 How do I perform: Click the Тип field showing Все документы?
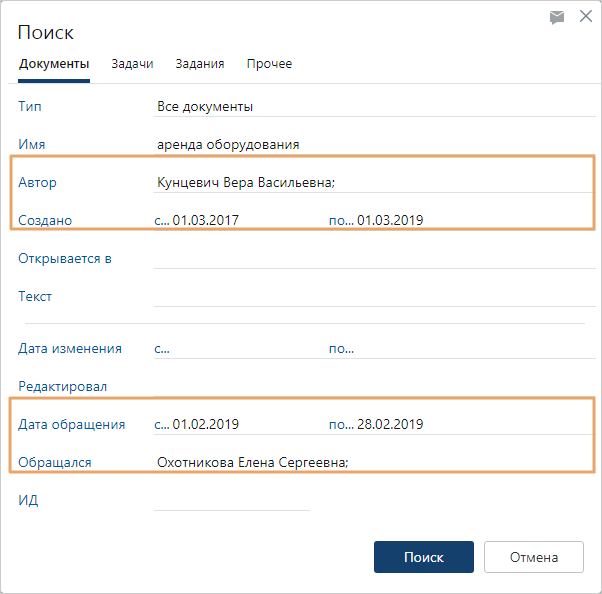[370, 106]
